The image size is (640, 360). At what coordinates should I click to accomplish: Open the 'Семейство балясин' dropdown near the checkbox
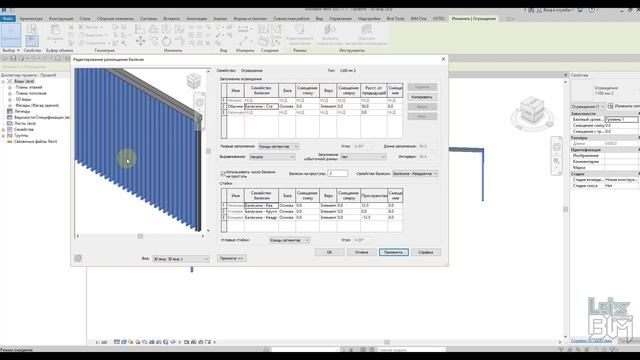click(x=415, y=174)
